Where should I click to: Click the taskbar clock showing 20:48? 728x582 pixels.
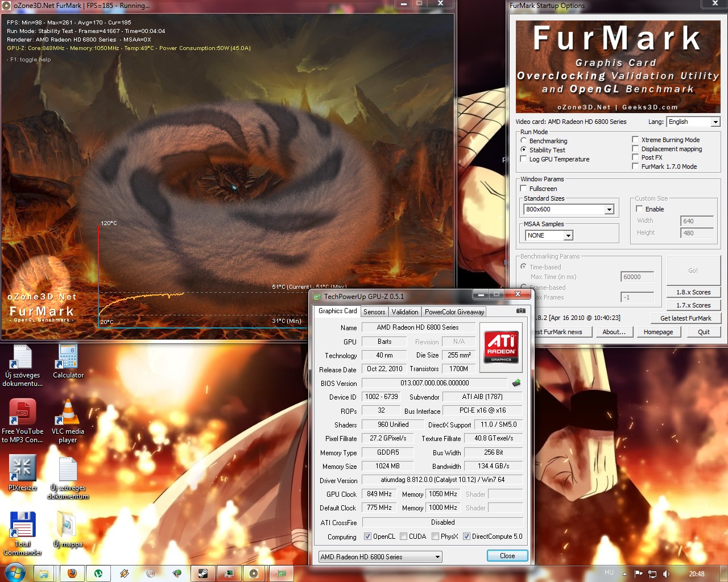[696, 574]
